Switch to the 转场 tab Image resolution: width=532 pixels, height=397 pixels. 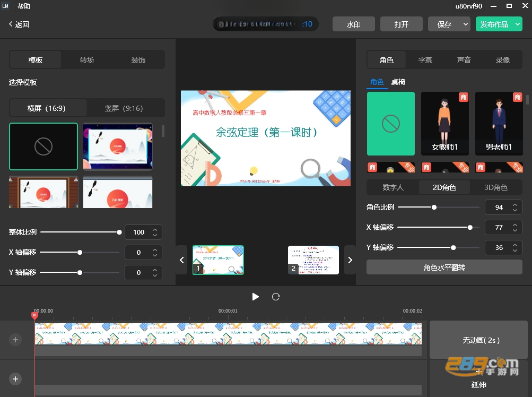pyautogui.click(x=87, y=60)
